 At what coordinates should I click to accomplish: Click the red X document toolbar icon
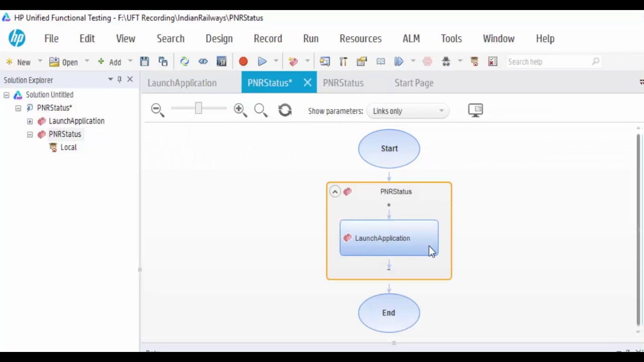coord(493,61)
